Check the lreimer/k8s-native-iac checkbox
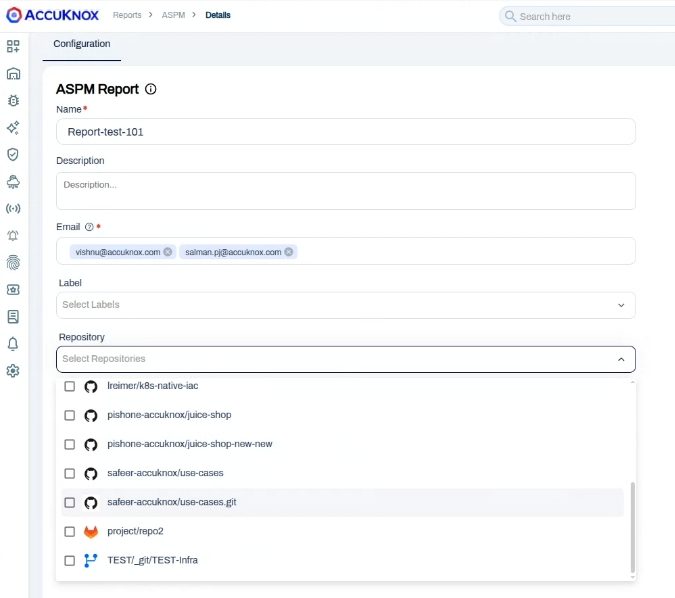This screenshot has height=598, width=675. 70,386
